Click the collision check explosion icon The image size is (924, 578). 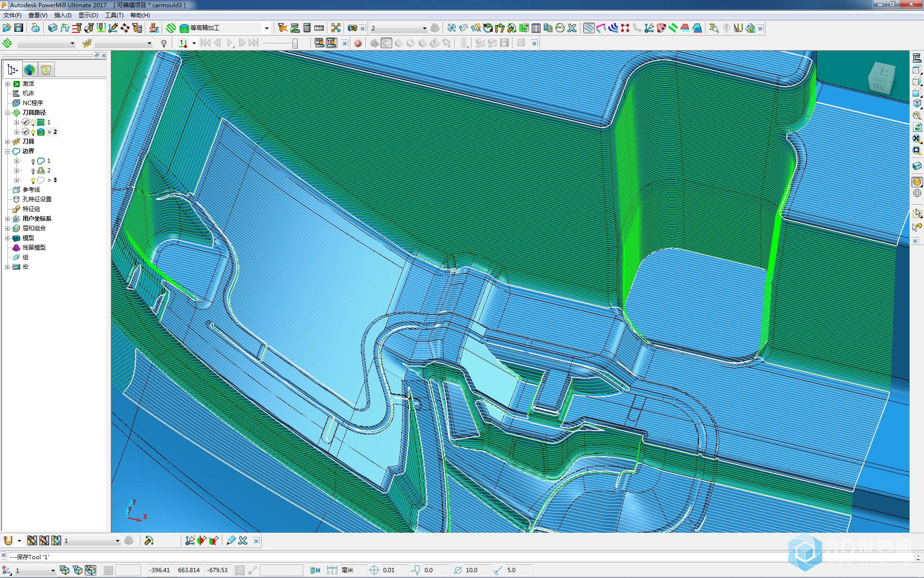click(x=282, y=28)
